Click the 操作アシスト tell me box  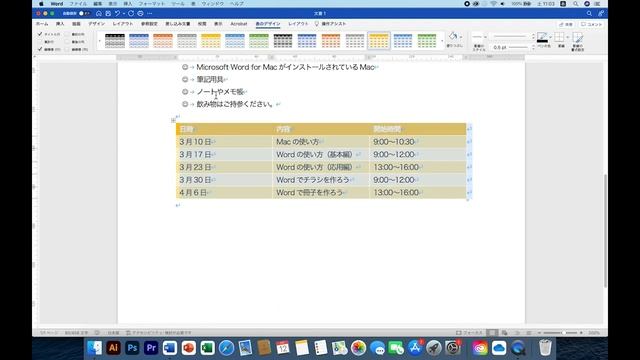point(330,24)
